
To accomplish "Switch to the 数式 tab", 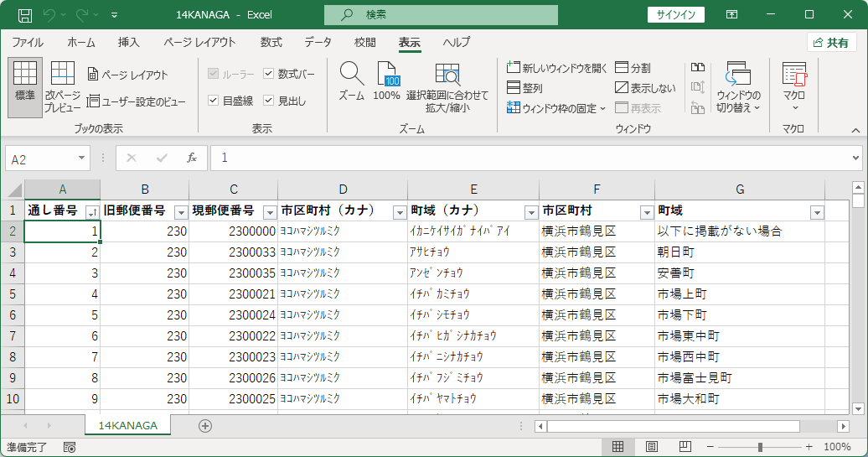I will 271,42.
